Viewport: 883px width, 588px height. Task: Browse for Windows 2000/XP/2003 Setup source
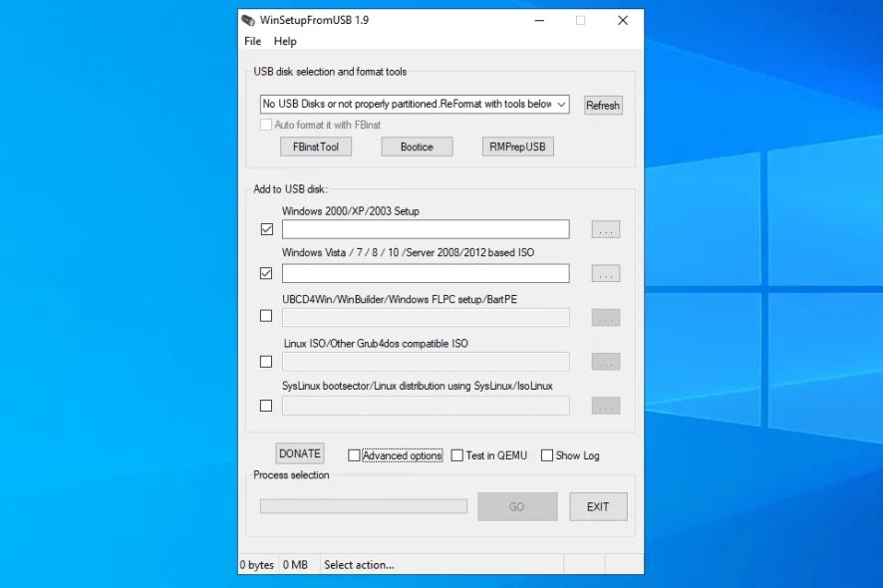(x=606, y=230)
